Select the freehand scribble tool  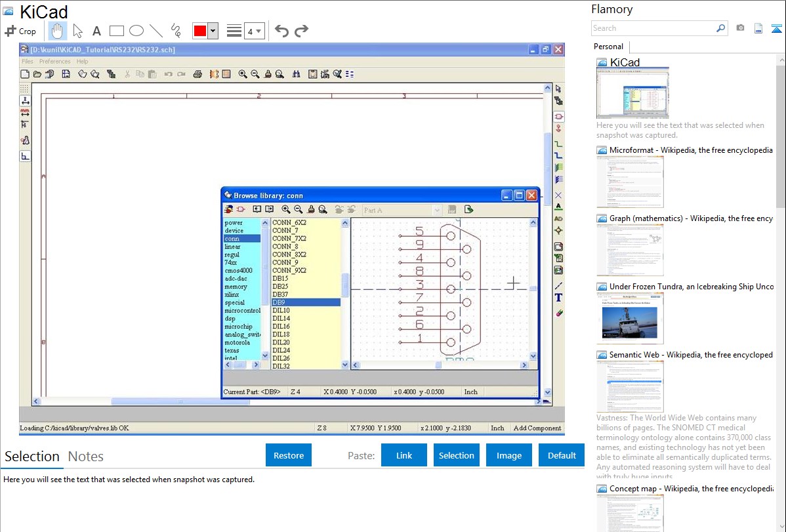176,31
